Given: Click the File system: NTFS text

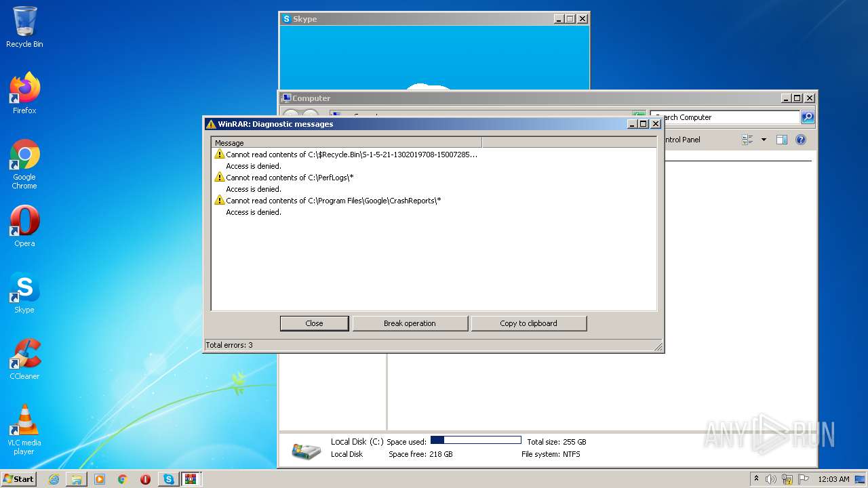Looking at the screenshot, I should pos(551,454).
